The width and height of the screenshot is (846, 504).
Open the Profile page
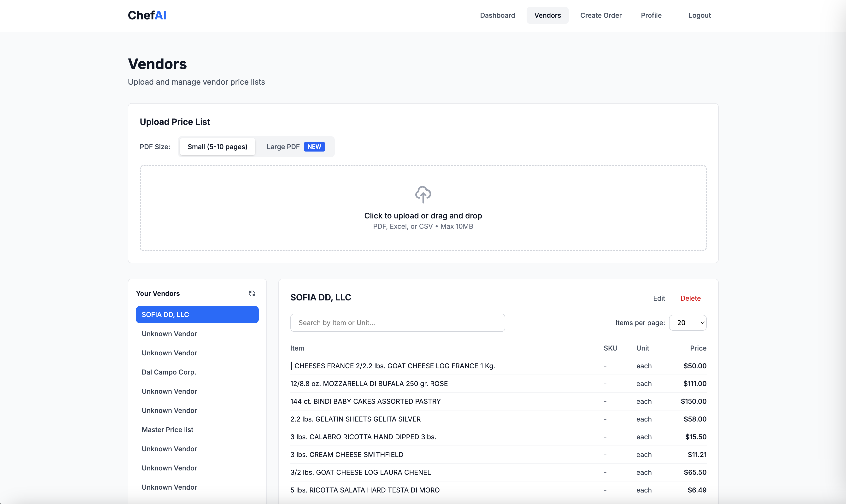pos(651,15)
